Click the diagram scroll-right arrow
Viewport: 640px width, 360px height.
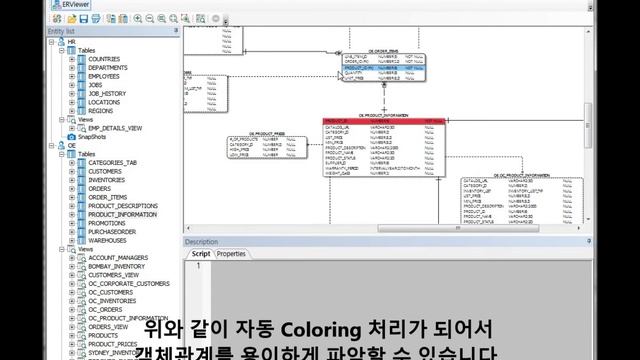[579, 228]
